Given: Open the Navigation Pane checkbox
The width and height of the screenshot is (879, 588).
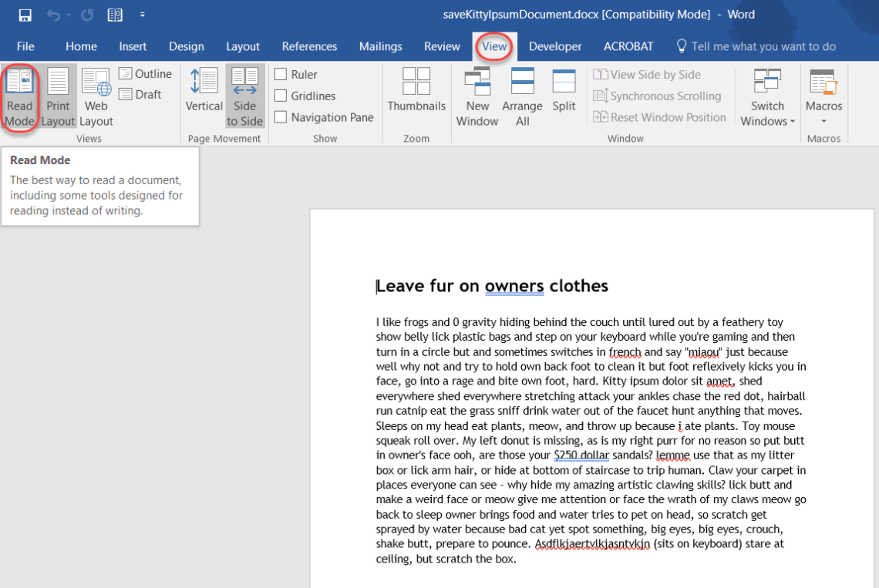Looking at the screenshot, I should [281, 117].
